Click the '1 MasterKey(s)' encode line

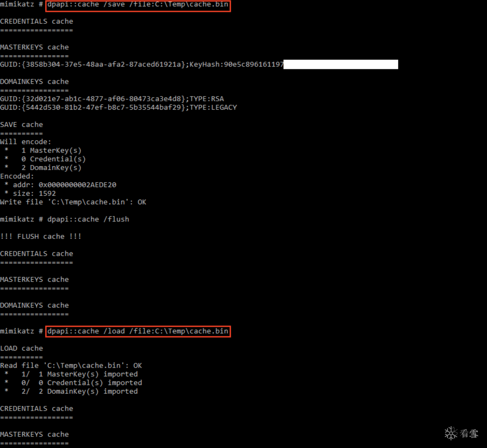[43, 151]
